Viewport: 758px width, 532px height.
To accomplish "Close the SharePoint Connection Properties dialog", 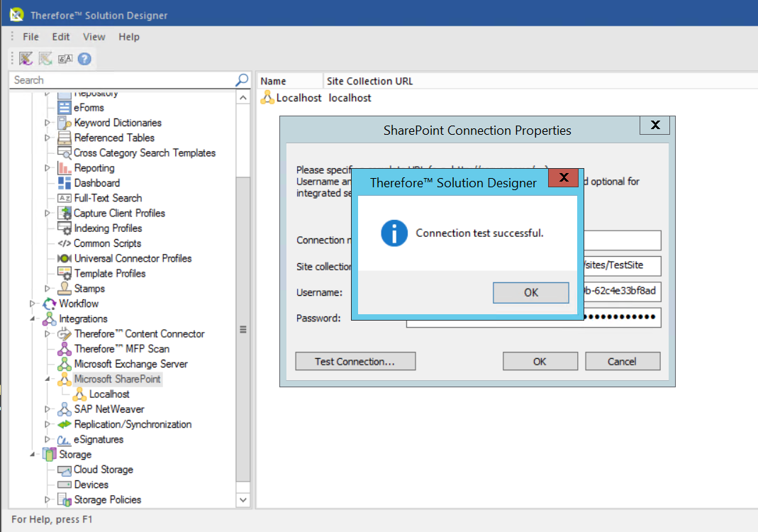I will pyautogui.click(x=655, y=126).
